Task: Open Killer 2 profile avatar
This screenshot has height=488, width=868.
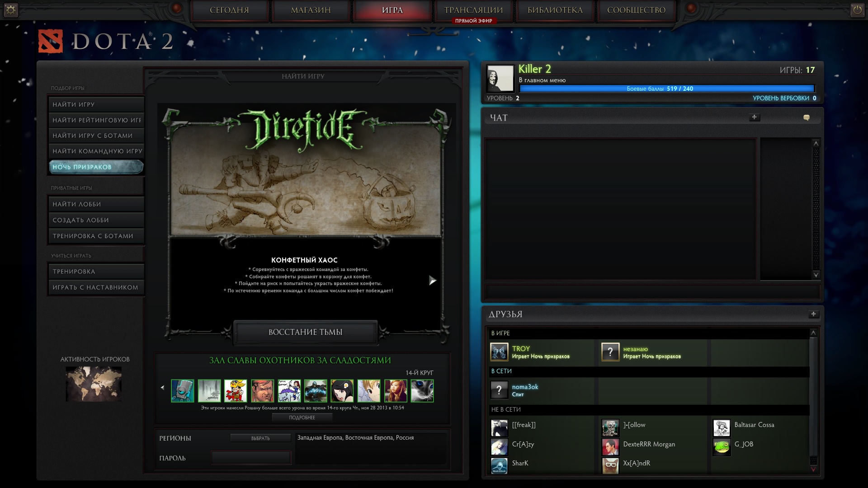Action: [500, 78]
